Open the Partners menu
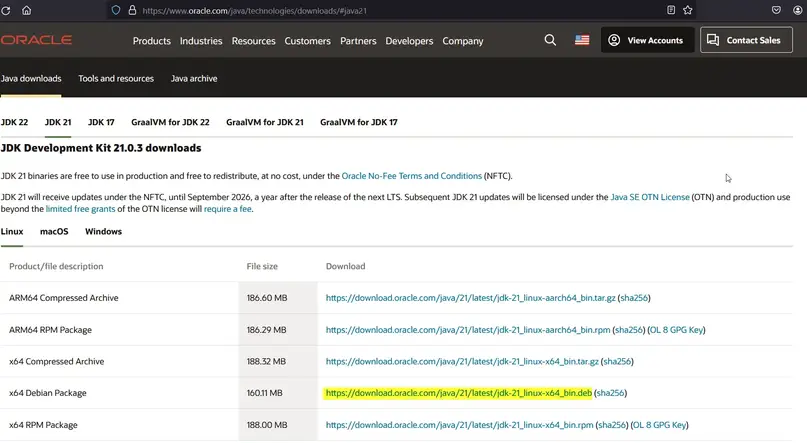The image size is (807, 443). pyautogui.click(x=358, y=41)
